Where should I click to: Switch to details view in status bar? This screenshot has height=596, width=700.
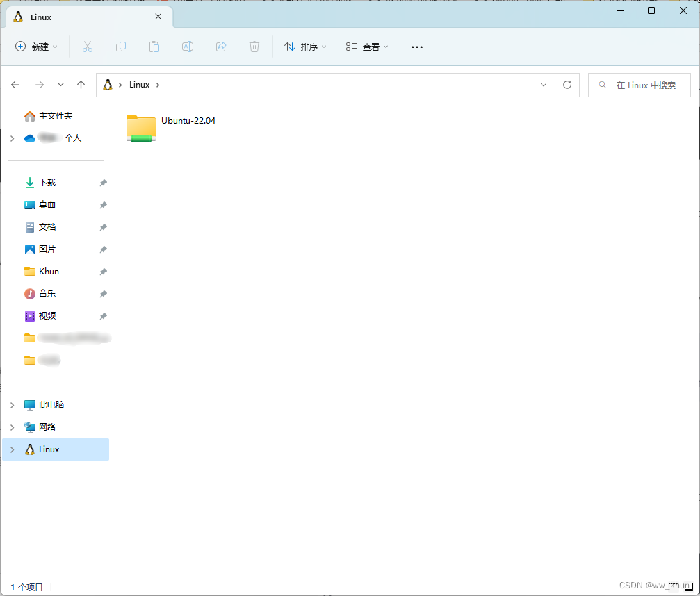click(674, 586)
